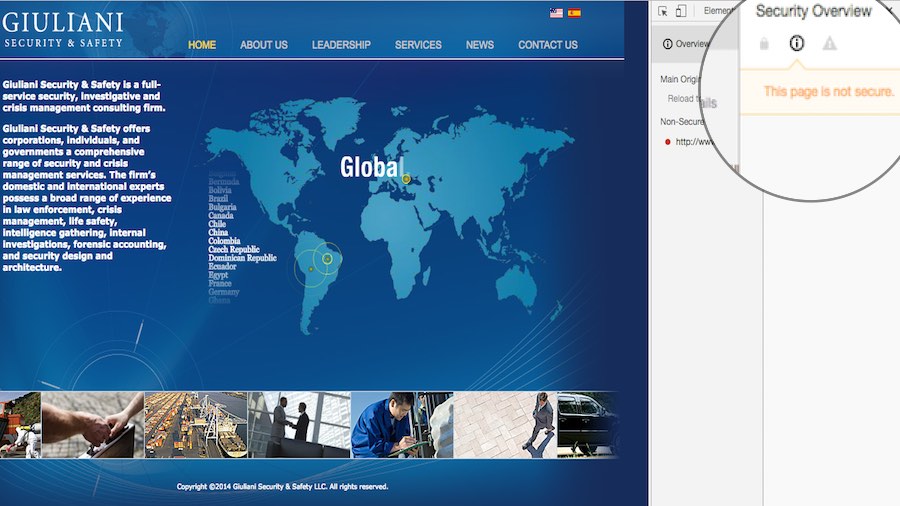Select the circled info icon in Security Overview
This screenshot has width=900, height=506.
797,43
